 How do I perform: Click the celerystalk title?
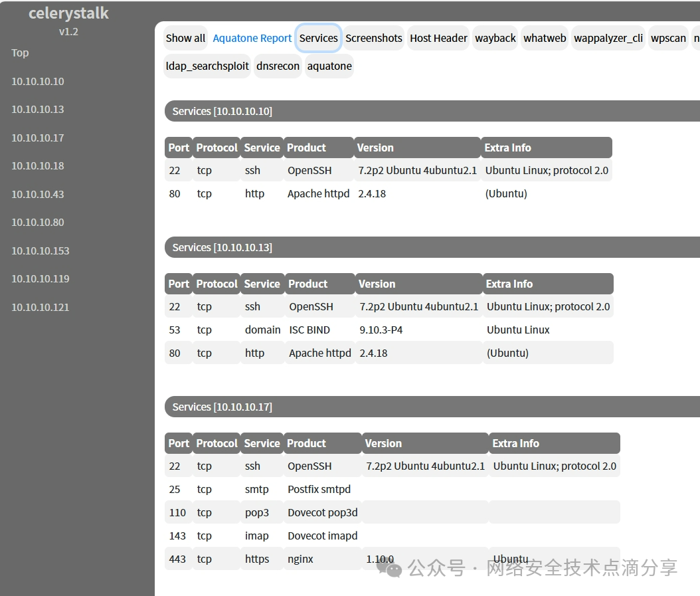pyautogui.click(x=68, y=13)
